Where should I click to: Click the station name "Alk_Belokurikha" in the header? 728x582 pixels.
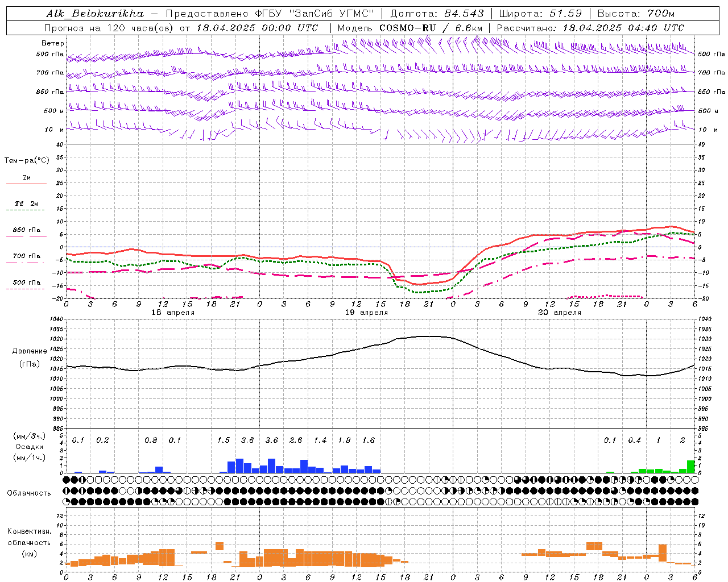(x=95, y=14)
